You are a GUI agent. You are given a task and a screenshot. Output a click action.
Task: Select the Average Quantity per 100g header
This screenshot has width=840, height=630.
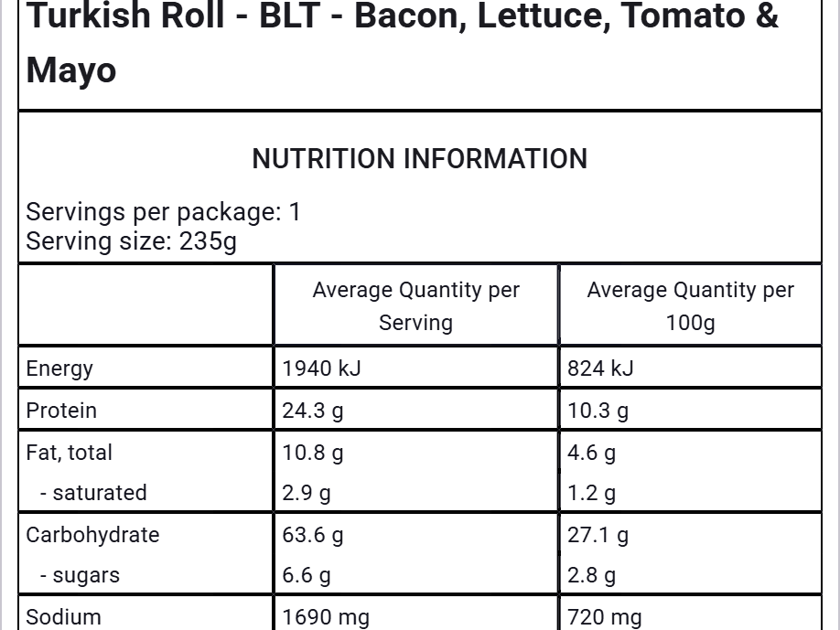click(690, 306)
